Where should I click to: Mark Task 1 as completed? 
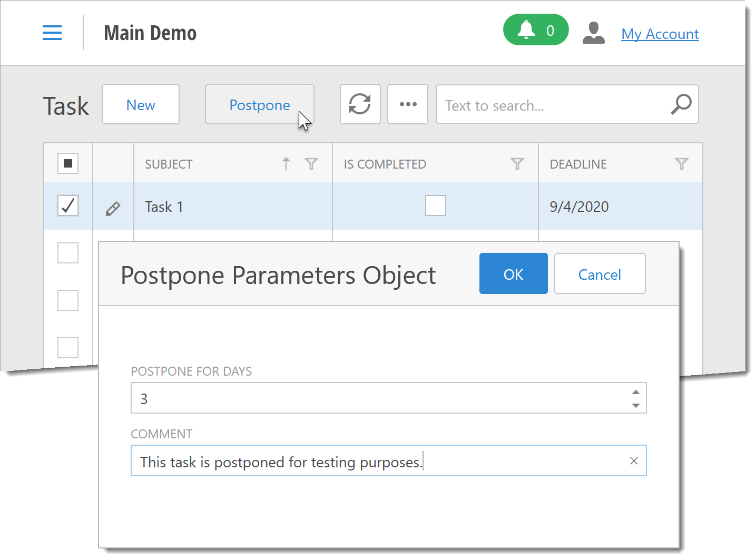click(x=435, y=205)
